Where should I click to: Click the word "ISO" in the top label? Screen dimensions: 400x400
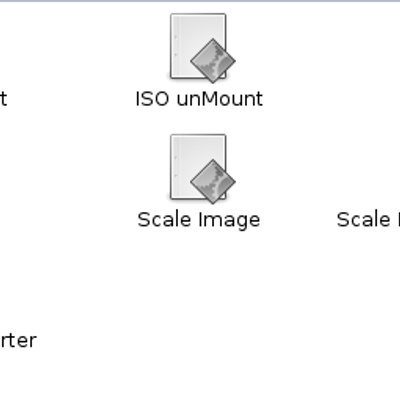[x=152, y=99]
